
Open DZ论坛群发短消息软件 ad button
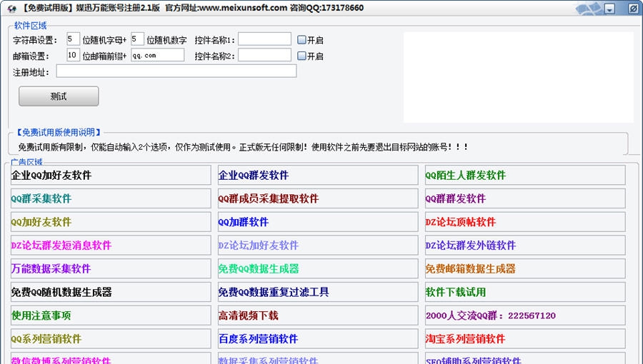(111, 246)
